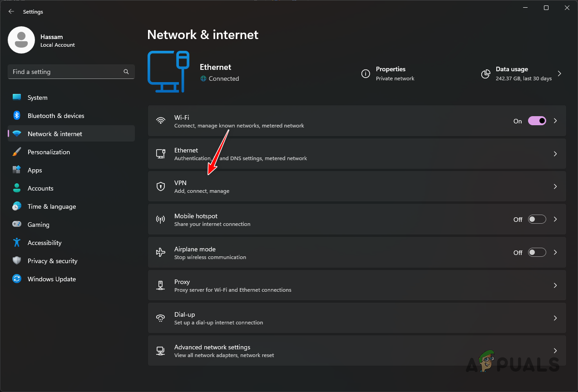Enable the Mobile hotspot toggle
Image resolution: width=578 pixels, height=392 pixels.
tap(537, 219)
